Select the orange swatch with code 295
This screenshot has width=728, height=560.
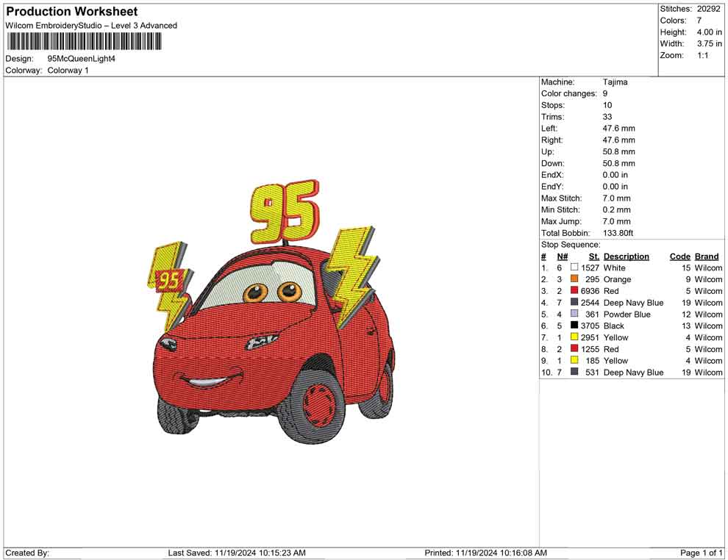[574, 279]
